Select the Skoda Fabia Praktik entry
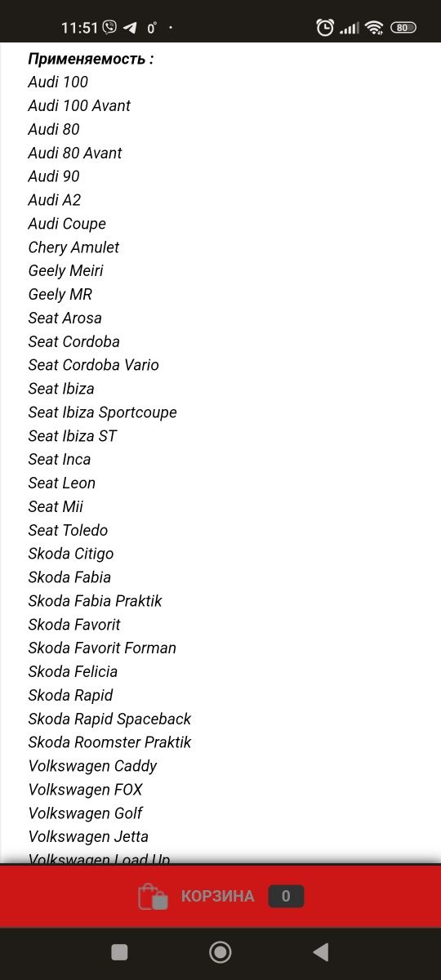 (95, 601)
